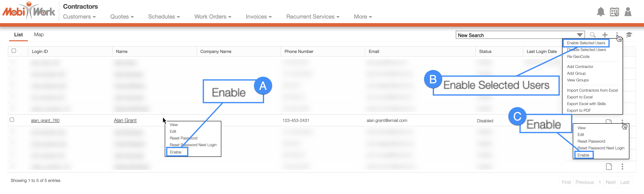This screenshot has width=644, height=194.
Task: Open the Recurrent Services dropdown
Action: 313,16
